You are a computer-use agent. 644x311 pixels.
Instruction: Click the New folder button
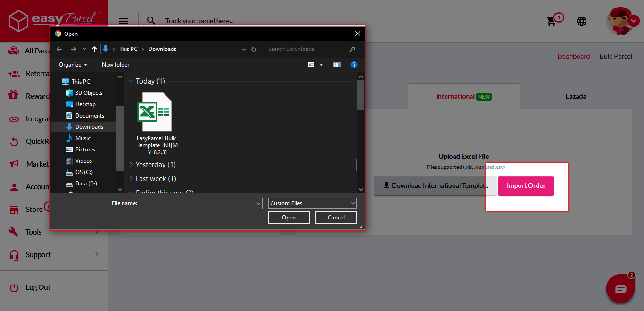pyautogui.click(x=116, y=65)
